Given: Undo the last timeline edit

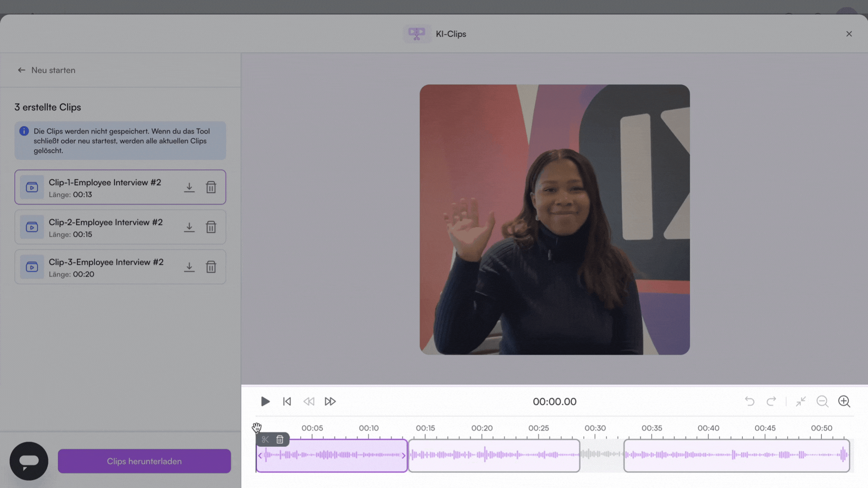Looking at the screenshot, I should click(x=750, y=401).
